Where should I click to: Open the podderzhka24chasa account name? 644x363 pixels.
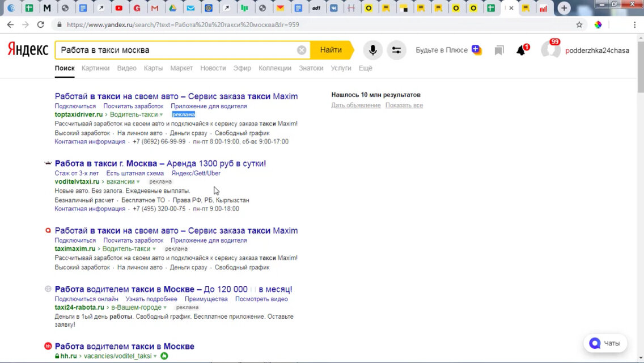point(597,50)
